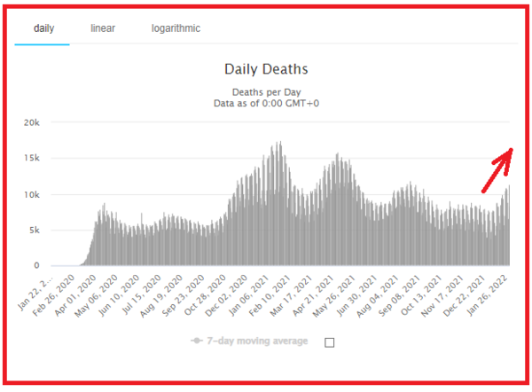Screen dimensions: 532x392
Task: Click the Data as of 0:00 GMT+0 text
Action: coord(266,103)
